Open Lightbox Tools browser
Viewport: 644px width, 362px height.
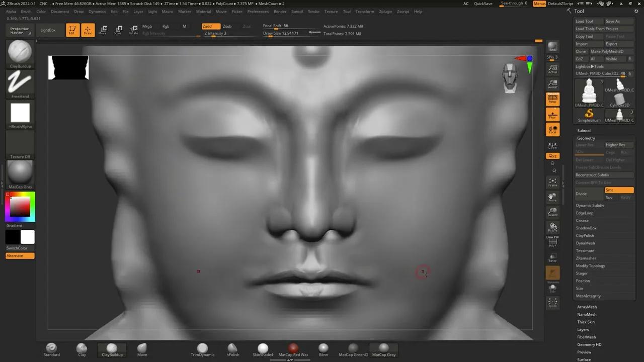point(590,66)
